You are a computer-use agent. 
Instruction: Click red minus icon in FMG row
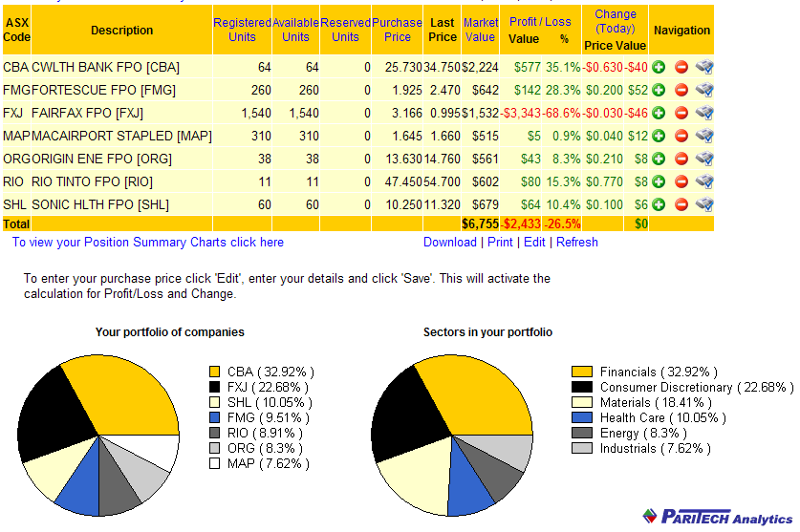[x=681, y=90]
